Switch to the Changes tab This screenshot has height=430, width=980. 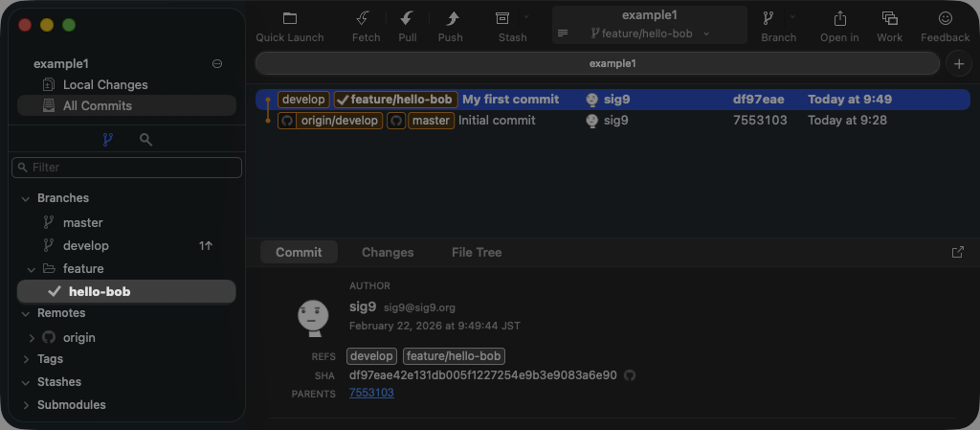pos(388,253)
